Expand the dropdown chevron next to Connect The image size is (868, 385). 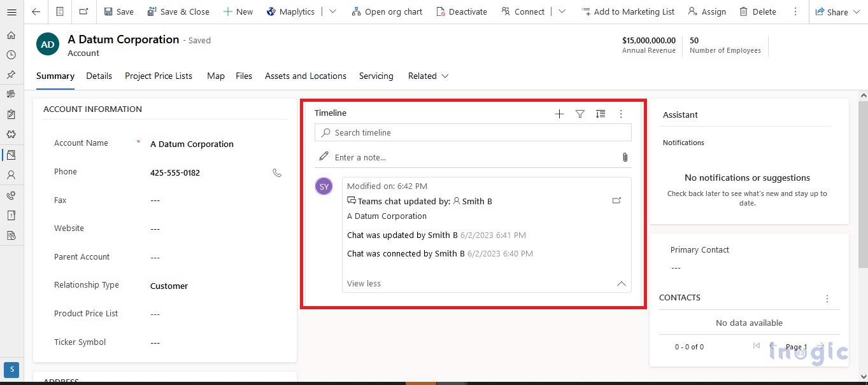(x=562, y=11)
